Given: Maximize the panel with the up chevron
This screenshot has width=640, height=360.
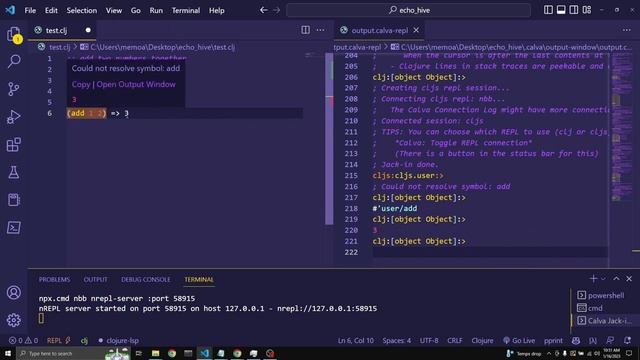Looking at the screenshot, I should point(616,279).
